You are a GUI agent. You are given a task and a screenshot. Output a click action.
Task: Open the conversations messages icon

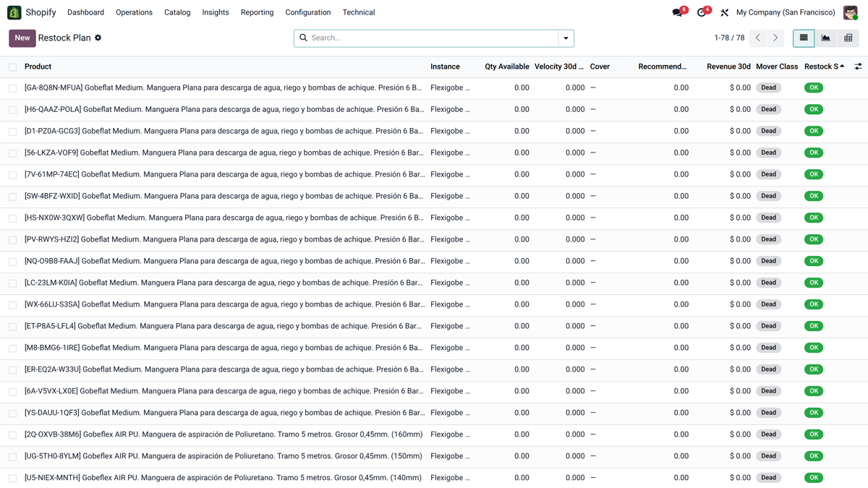[678, 12]
